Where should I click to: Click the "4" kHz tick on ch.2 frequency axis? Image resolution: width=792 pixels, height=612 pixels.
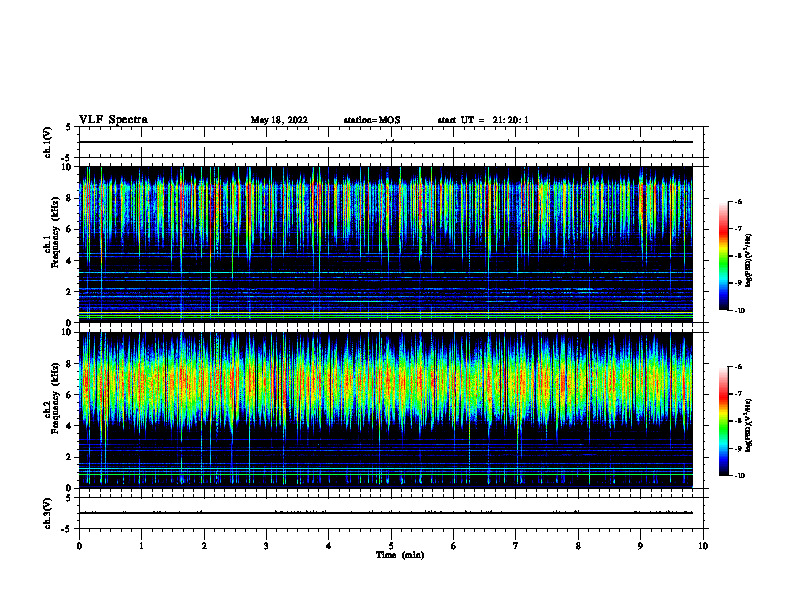(x=70, y=426)
